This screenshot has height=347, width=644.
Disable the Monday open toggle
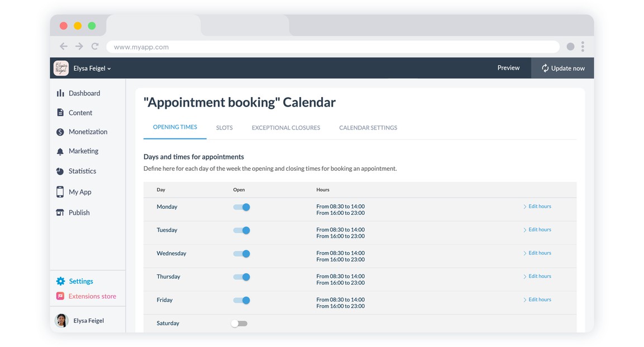(241, 207)
